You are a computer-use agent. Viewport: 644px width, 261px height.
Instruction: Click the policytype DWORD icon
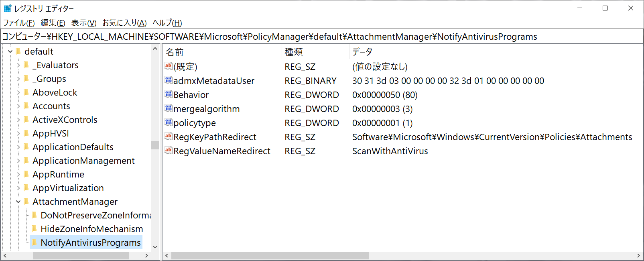click(x=169, y=122)
